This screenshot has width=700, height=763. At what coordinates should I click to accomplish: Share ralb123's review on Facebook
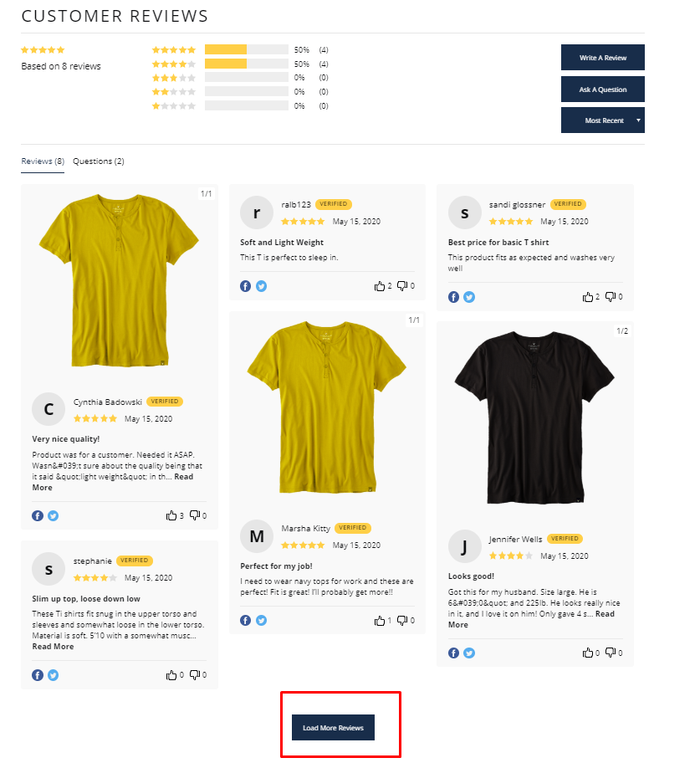[x=245, y=286]
